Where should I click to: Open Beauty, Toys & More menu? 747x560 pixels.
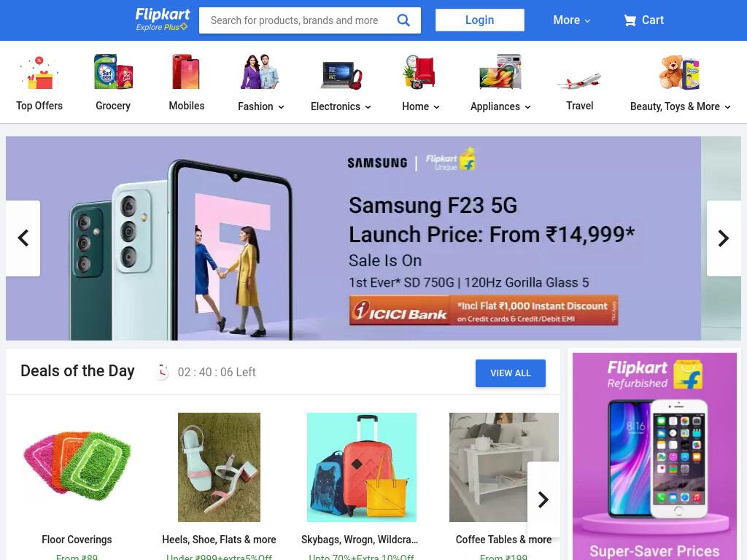tap(680, 106)
